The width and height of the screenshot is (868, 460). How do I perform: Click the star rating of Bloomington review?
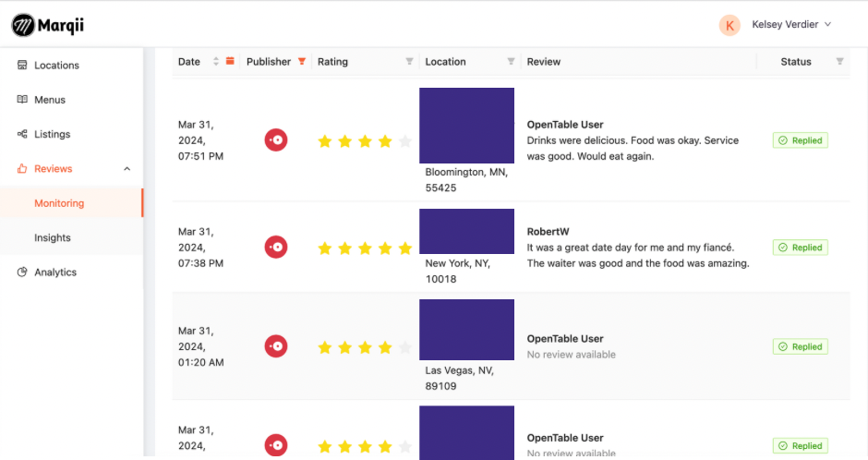(365, 141)
